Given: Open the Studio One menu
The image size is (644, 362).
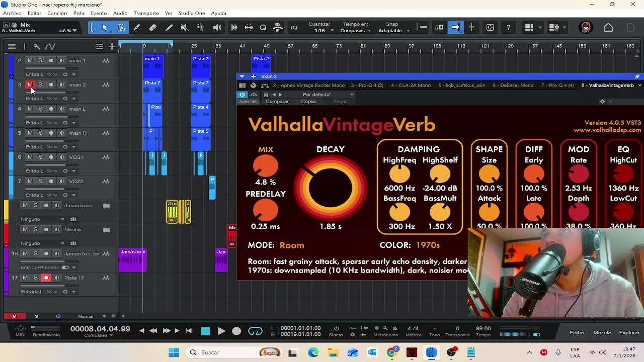Looking at the screenshot, I should [192, 13].
